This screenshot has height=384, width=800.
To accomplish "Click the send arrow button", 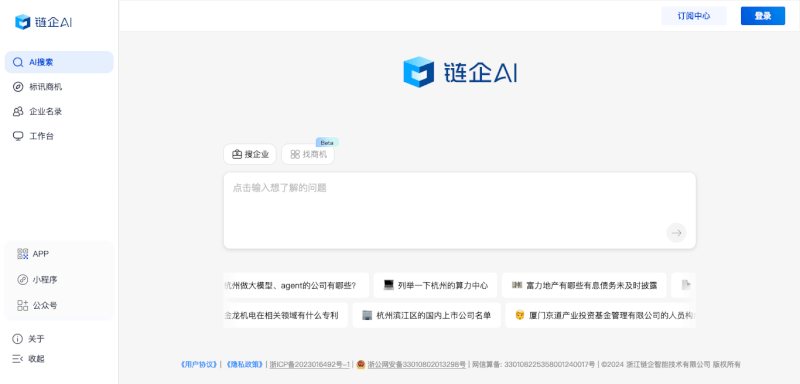I will coord(676,233).
